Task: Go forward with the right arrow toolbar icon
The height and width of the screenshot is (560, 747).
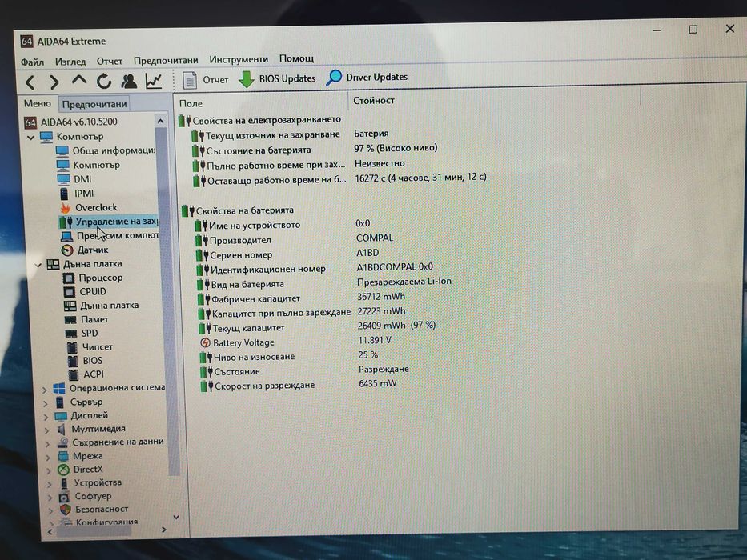Action: (x=54, y=82)
